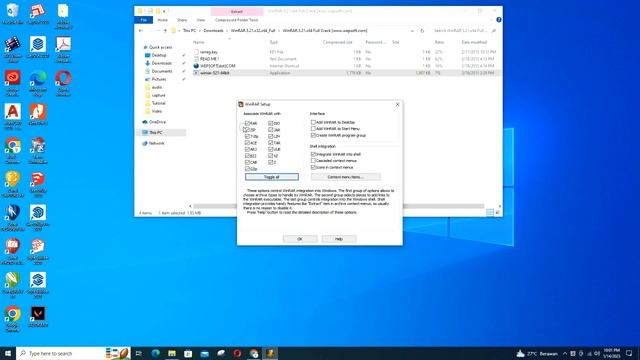The image size is (640, 360).
Task: Open the Windows Start menu
Action: tap(8, 353)
